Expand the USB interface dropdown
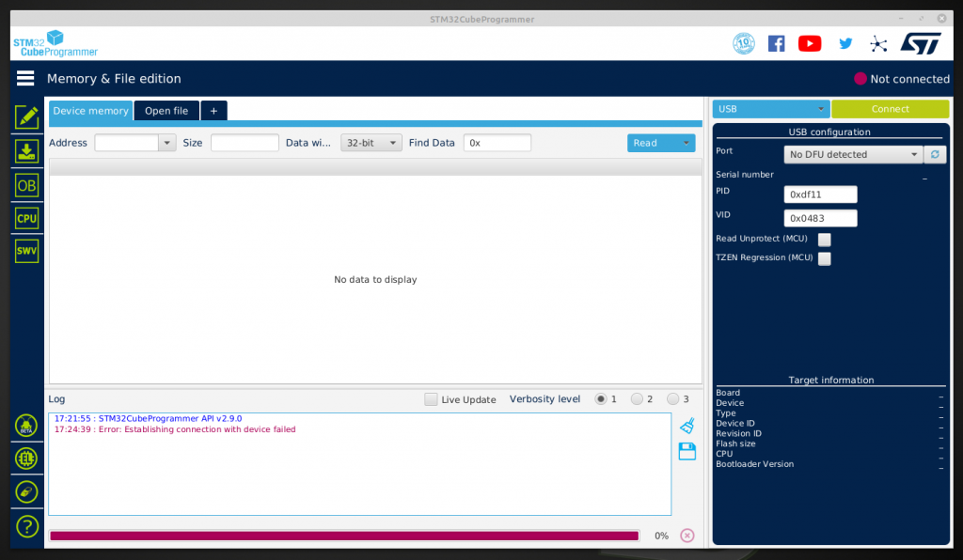The width and height of the screenshot is (963, 560). [770, 109]
